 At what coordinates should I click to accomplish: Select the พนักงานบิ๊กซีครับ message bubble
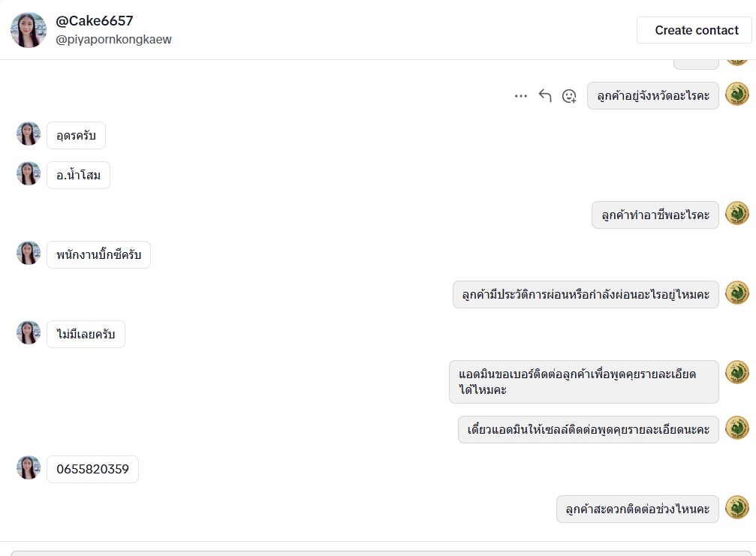pyautogui.click(x=98, y=255)
